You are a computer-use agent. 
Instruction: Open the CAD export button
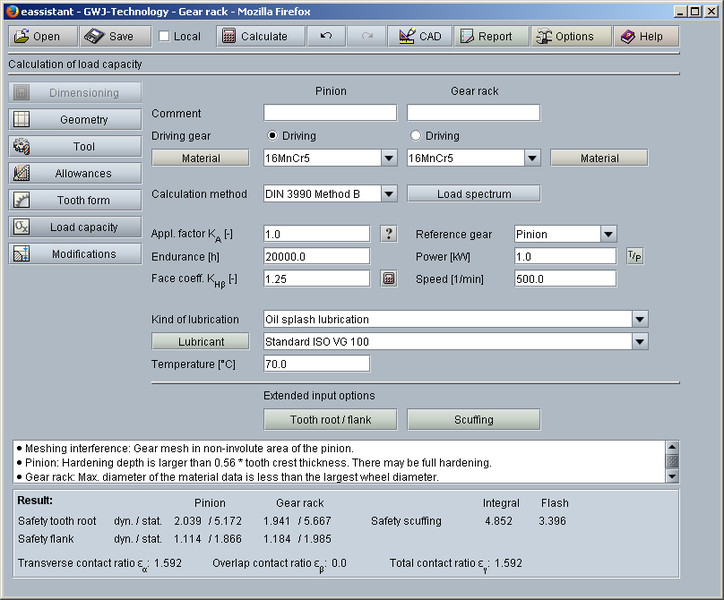pyautogui.click(x=418, y=36)
